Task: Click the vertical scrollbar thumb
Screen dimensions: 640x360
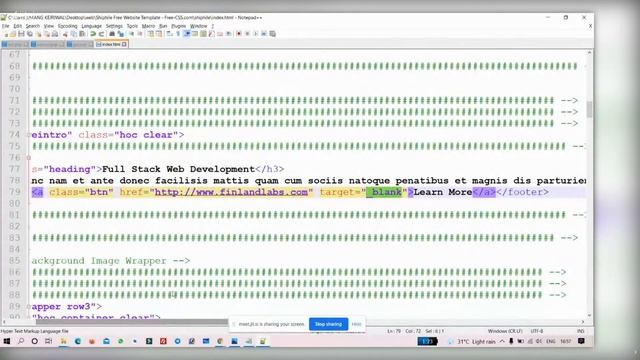Action: point(589,109)
